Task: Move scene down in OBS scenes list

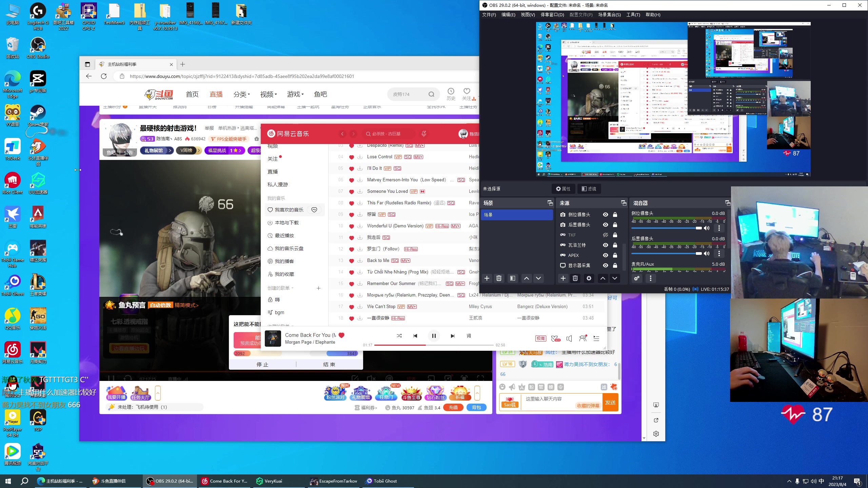Action: pos(538,278)
